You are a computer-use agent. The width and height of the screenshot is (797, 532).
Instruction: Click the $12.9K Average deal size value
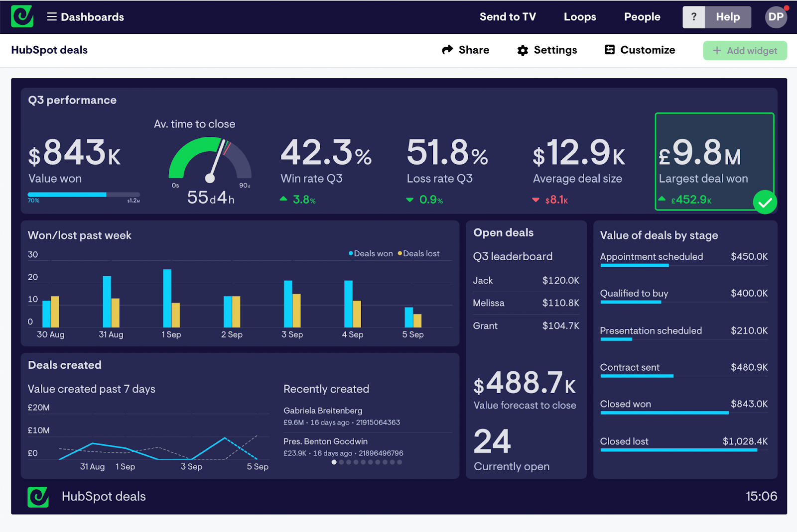(x=579, y=152)
